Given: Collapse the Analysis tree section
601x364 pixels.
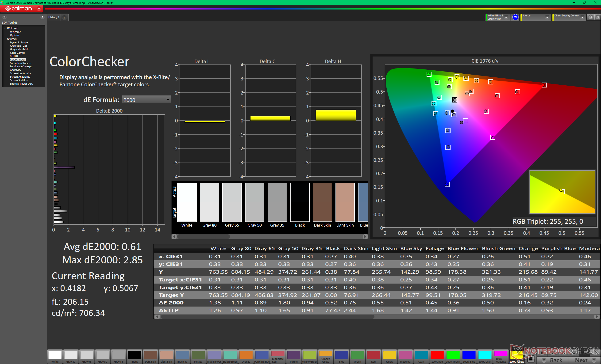Looking at the screenshot, I should tap(5, 39).
